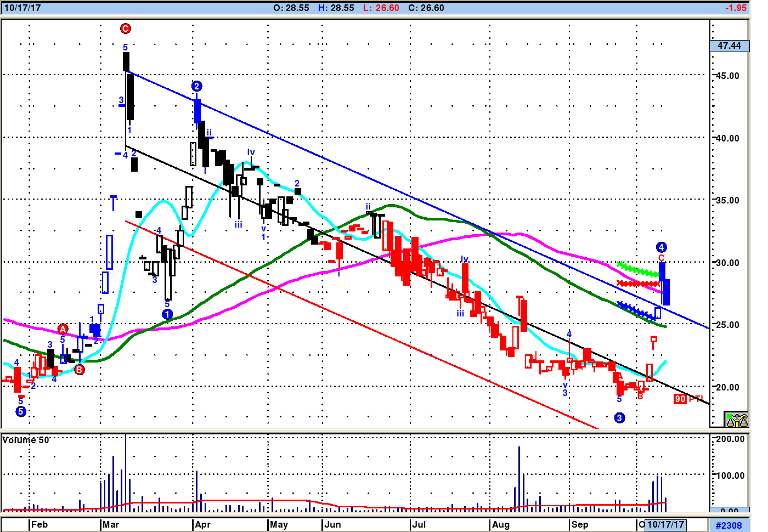This screenshot has width=768, height=532.
Task: Click the 47.44 price scale box
Action: (x=729, y=46)
